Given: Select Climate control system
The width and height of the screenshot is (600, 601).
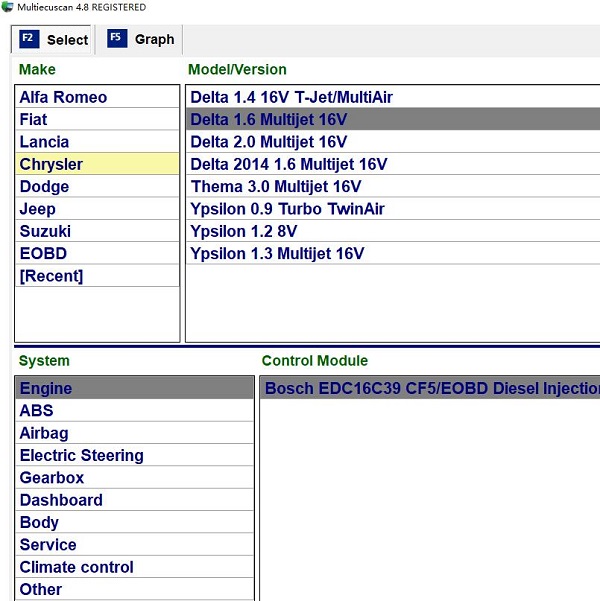Looking at the screenshot, I should click(x=135, y=567).
